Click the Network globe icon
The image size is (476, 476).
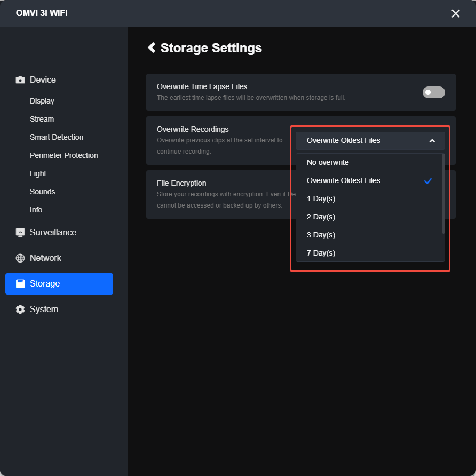click(x=20, y=258)
